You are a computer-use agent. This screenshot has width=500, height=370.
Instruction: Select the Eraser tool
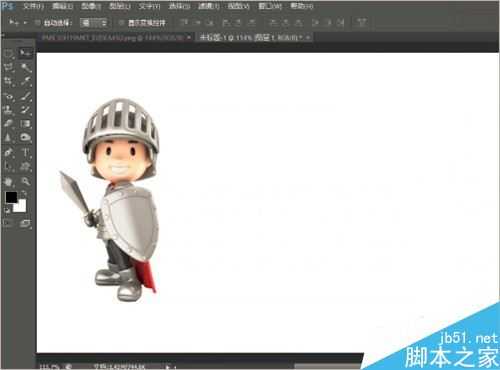8,124
